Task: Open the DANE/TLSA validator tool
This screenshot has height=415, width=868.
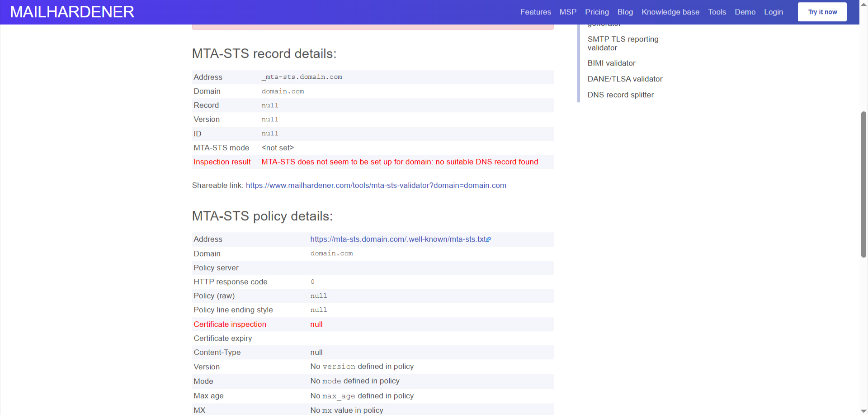Action: click(625, 79)
